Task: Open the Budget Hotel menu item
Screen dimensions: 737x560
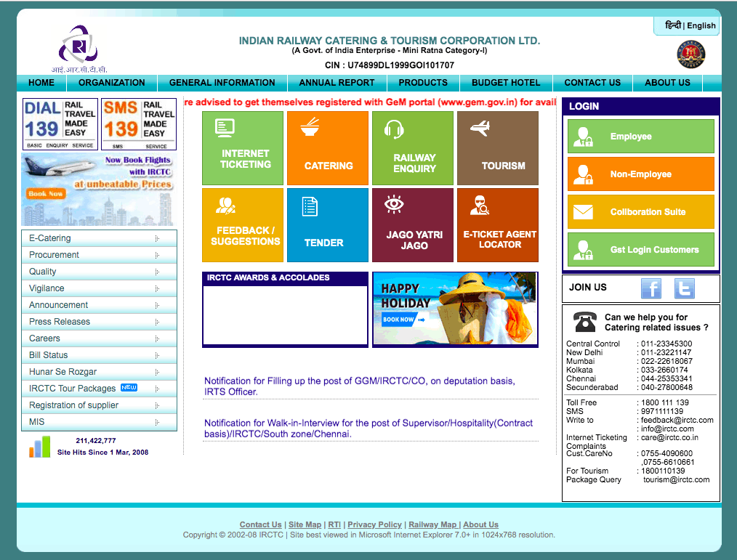Action: [x=506, y=83]
